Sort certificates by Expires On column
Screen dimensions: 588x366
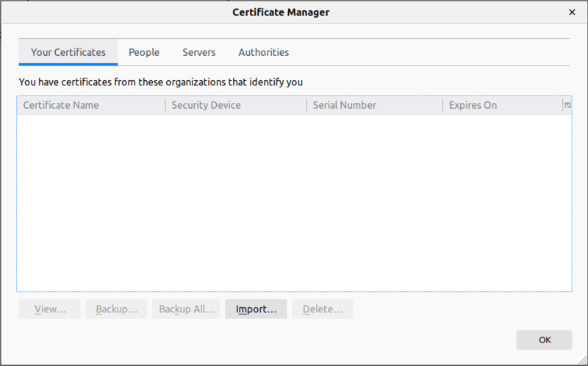[x=501, y=105]
